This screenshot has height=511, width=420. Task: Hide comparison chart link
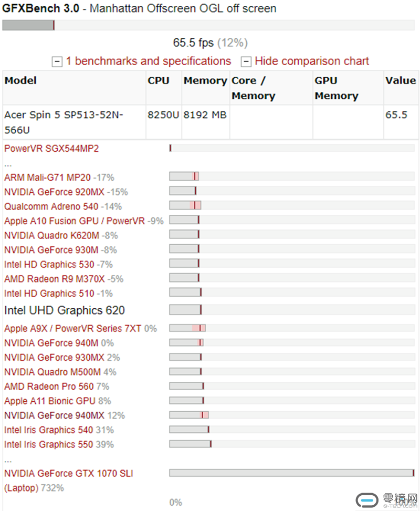(x=312, y=61)
